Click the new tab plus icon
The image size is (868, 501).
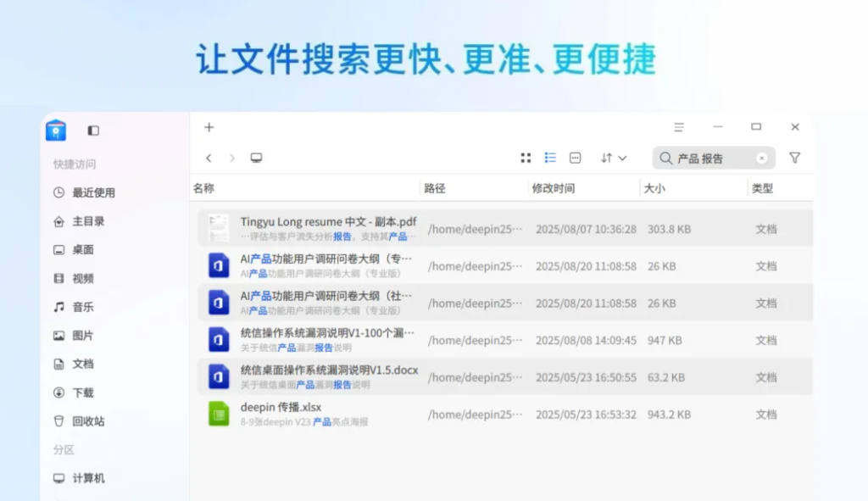[x=209, y=127]
